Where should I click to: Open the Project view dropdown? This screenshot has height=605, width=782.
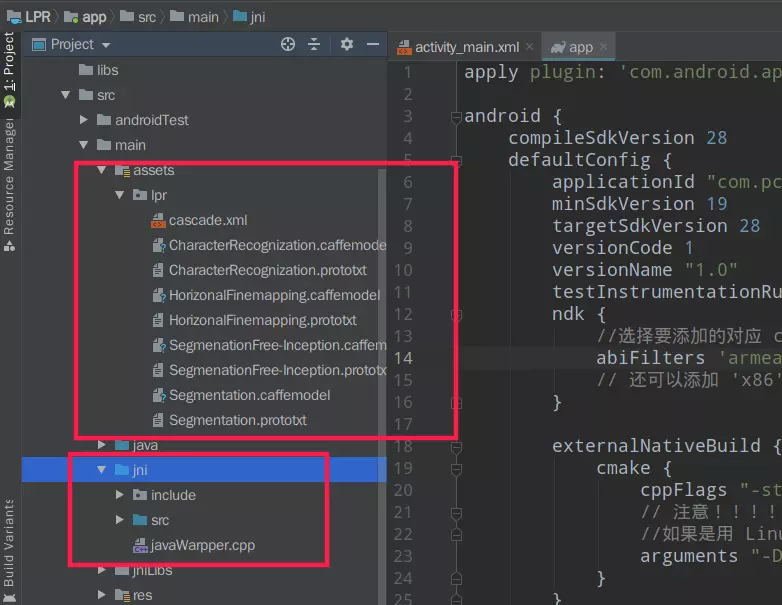point(106,45)
